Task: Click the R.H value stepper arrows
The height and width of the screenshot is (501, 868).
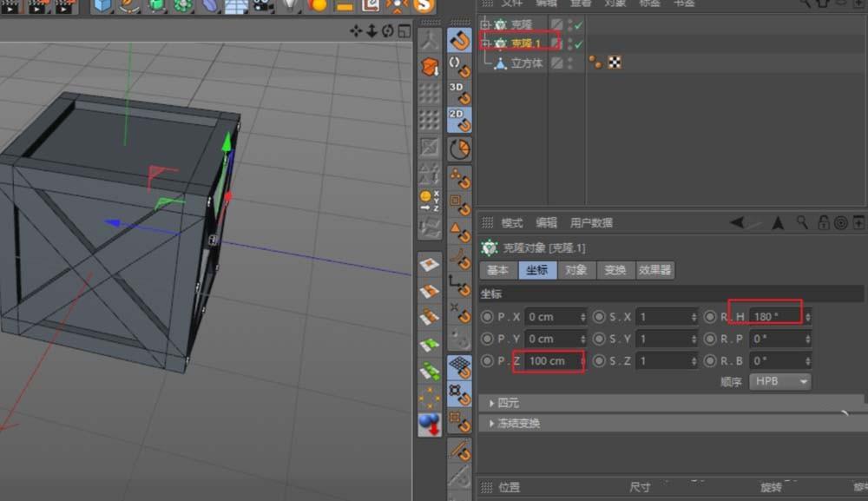Action: coord(808,316)
